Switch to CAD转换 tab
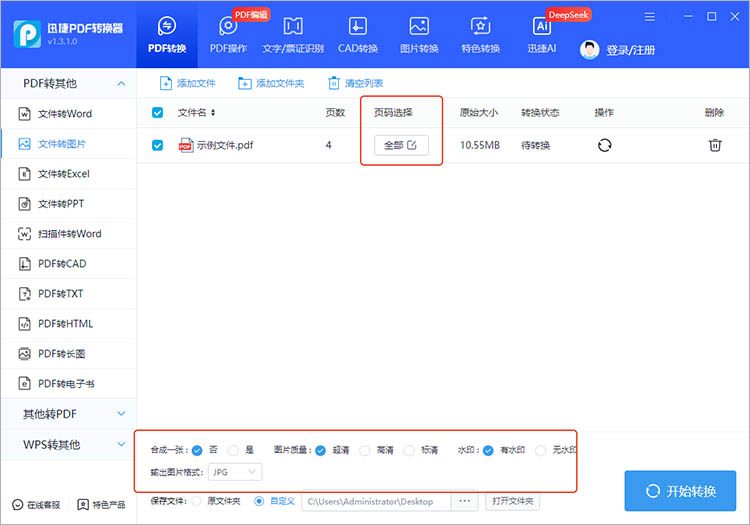Screen dimensions: 750x525 tap(358, 35)
